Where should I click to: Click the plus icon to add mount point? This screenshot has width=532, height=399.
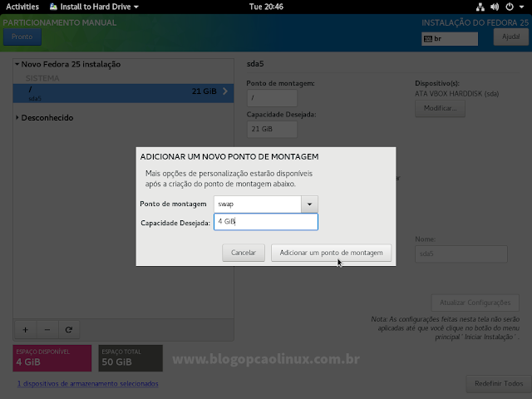(26, 329)
